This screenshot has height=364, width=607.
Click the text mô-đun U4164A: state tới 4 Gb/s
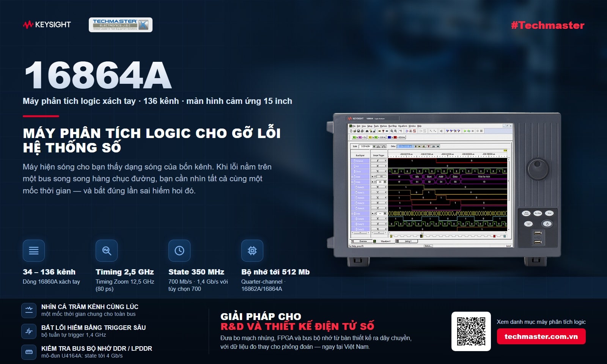click(x=82, y=356)
